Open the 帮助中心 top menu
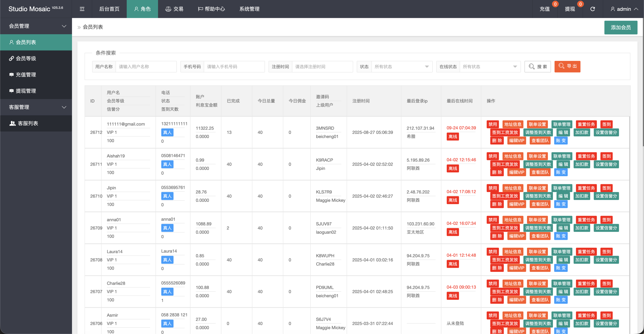Screen dimensions: 644x334 (211, 9)
